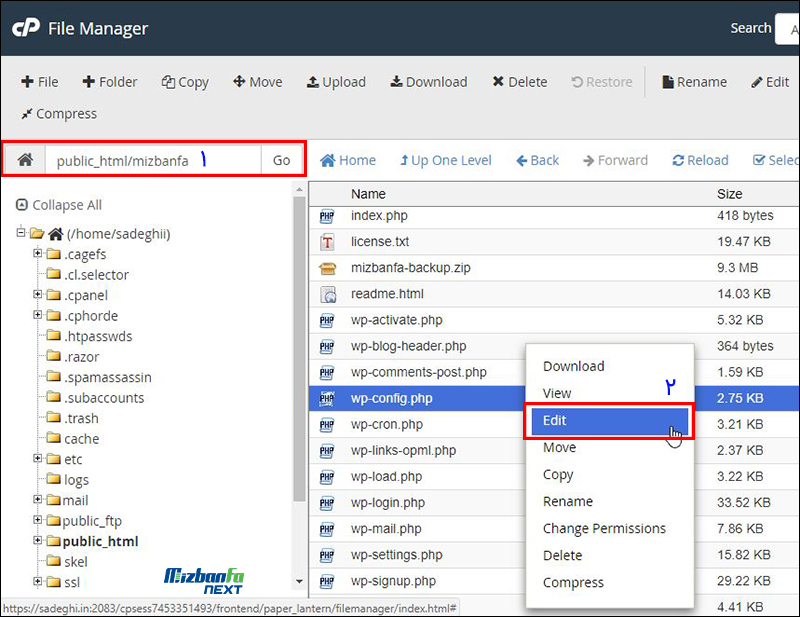
Task: Click the Upload toolbar icon
Action: 313,82
